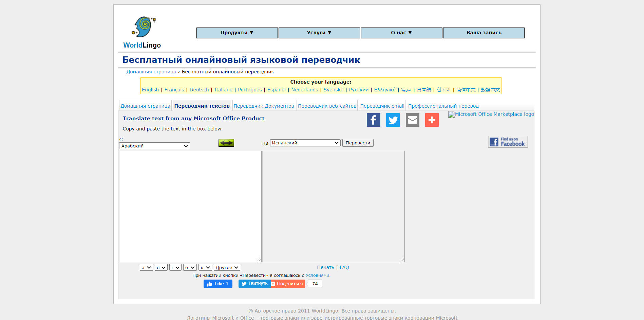The height and width of the screenshot is (320, 644).
Task: Switch to Переводчик веб-сайтов tab
Action: click(x=327, y=106)
